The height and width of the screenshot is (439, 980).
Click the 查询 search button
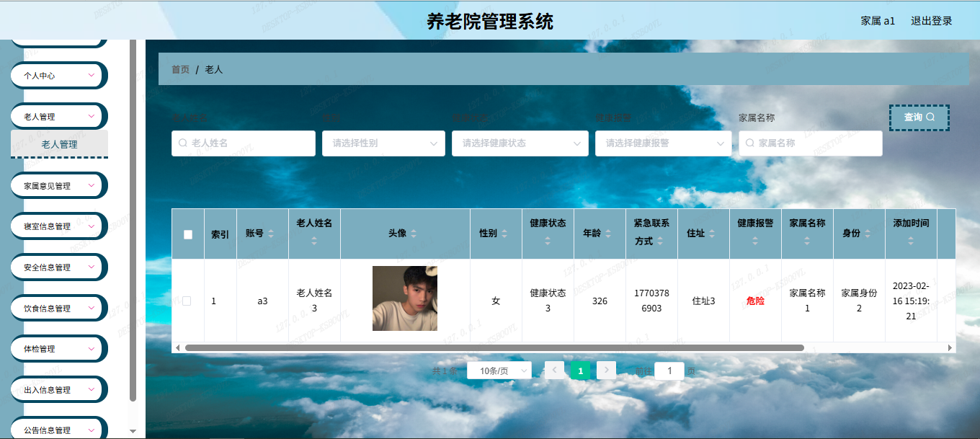click(x=919, y=117)
